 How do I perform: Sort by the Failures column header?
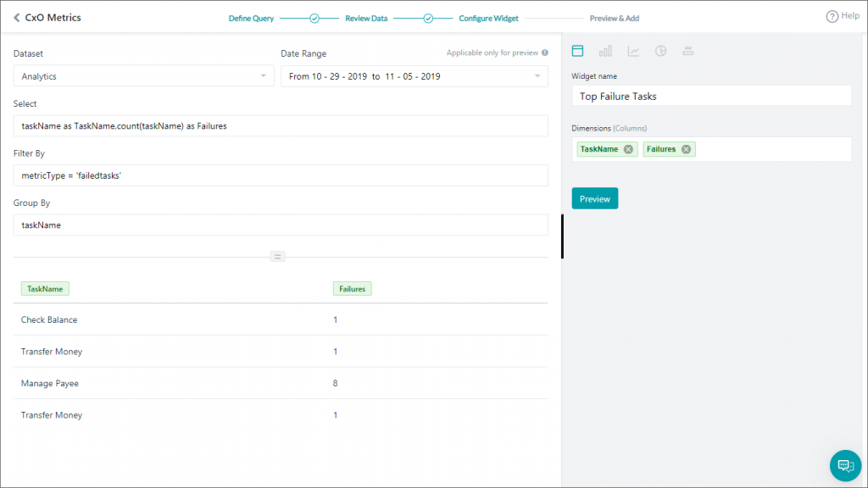pos(352,288)
